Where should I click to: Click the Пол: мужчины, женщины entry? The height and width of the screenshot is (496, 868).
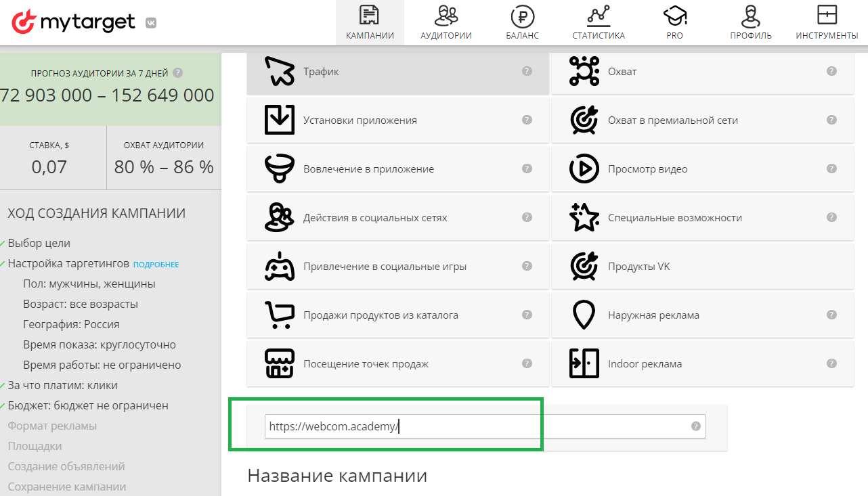[89, 284]
